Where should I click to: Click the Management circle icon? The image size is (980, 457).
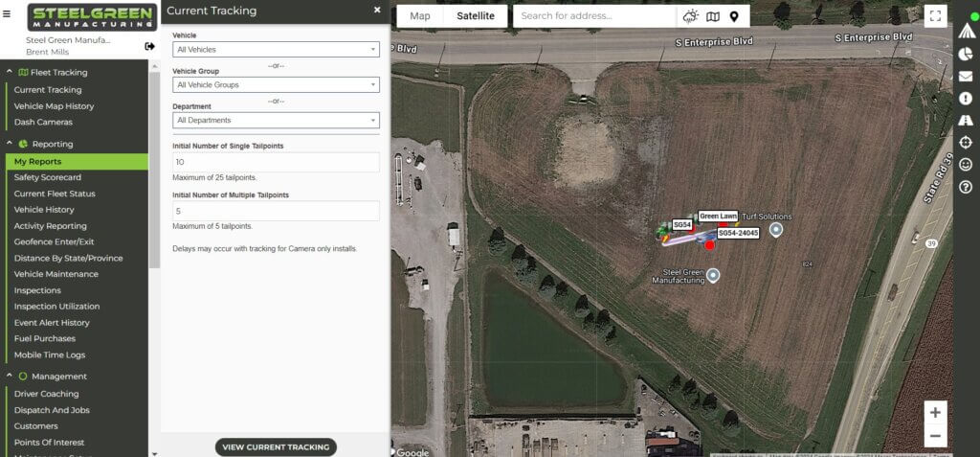[23, 377]
